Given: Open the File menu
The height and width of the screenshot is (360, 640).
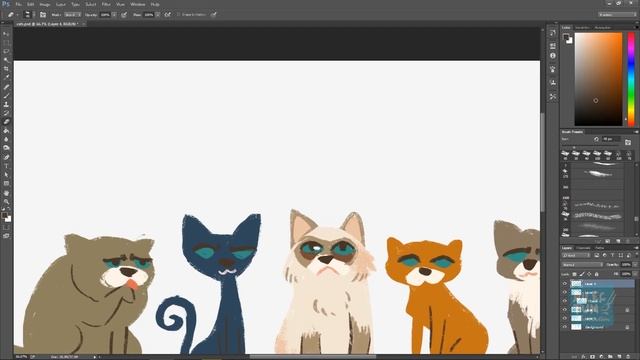Looking at the screenshot, I should (18, 4).
